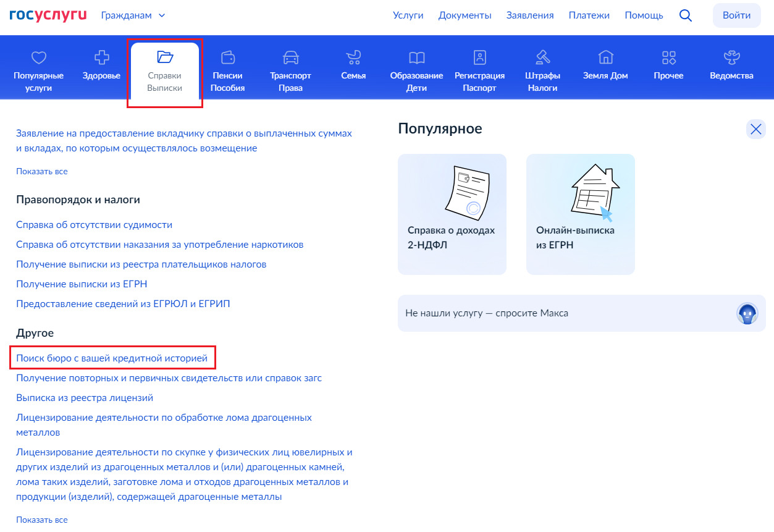The image size is (774, 532).
Task: Click the Войти login button
Action: tap(737, 15)
